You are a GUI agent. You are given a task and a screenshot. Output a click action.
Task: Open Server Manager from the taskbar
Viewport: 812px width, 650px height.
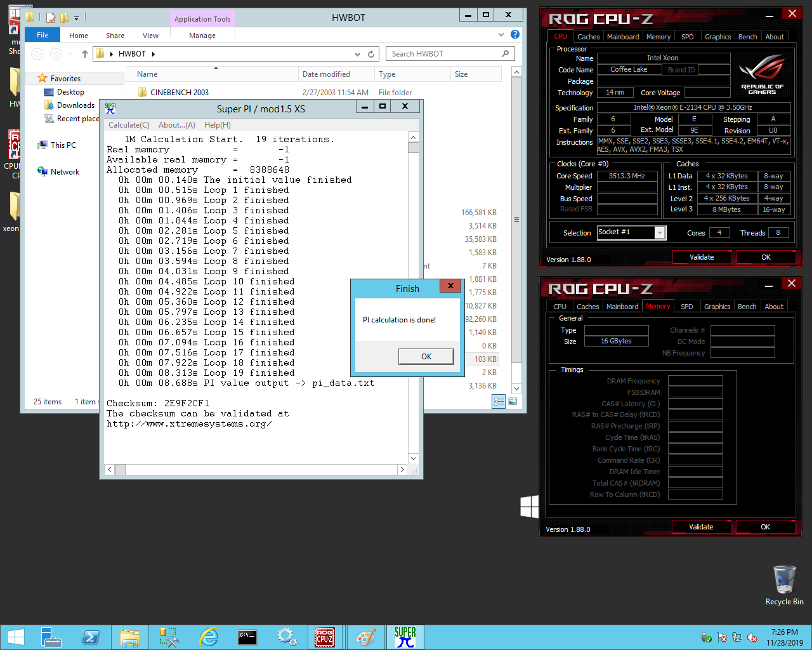click(x=51, y=637)
